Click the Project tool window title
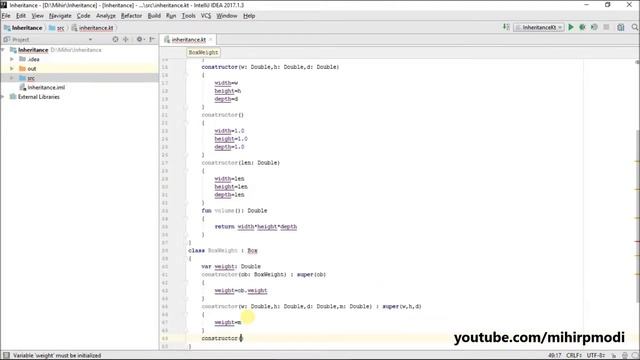 (x=20, y=40)
